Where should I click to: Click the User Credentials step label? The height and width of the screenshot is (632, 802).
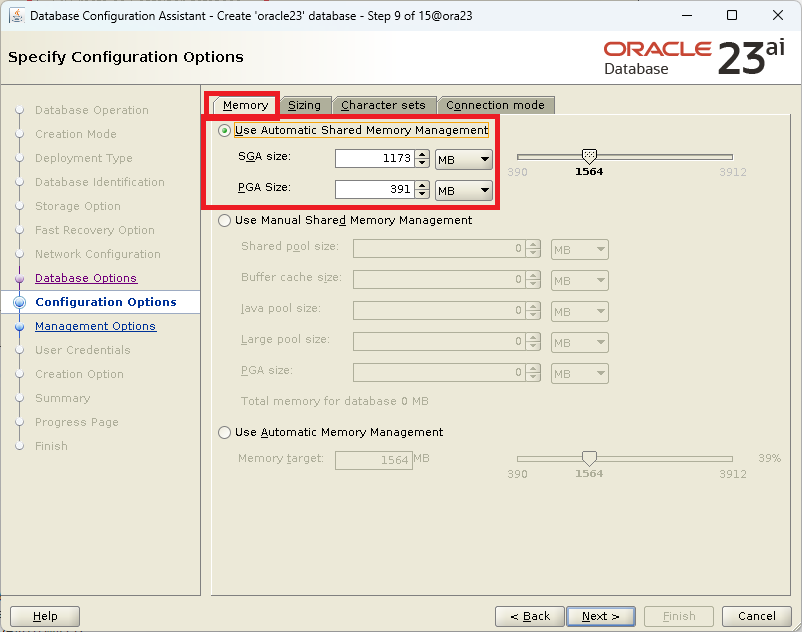(83, 350)
